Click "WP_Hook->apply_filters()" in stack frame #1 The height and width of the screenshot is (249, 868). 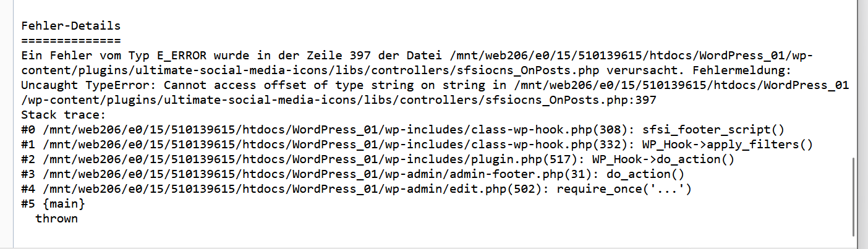click(726, 144)
